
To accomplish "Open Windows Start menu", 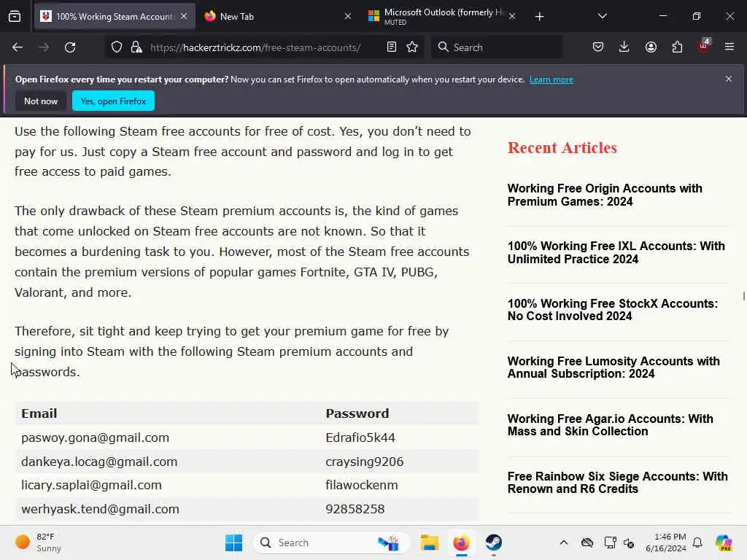I will tap(233, 542).
